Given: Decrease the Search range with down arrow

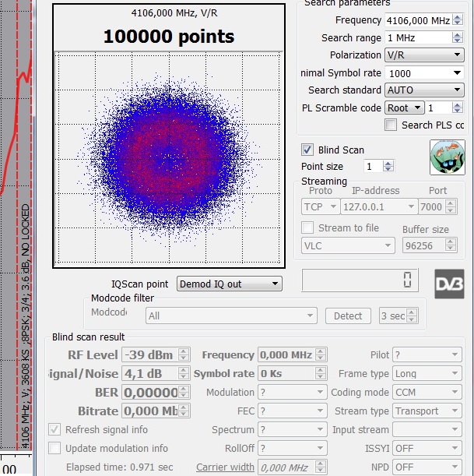Looking at the screenshot, I should [x=458, y=41].
